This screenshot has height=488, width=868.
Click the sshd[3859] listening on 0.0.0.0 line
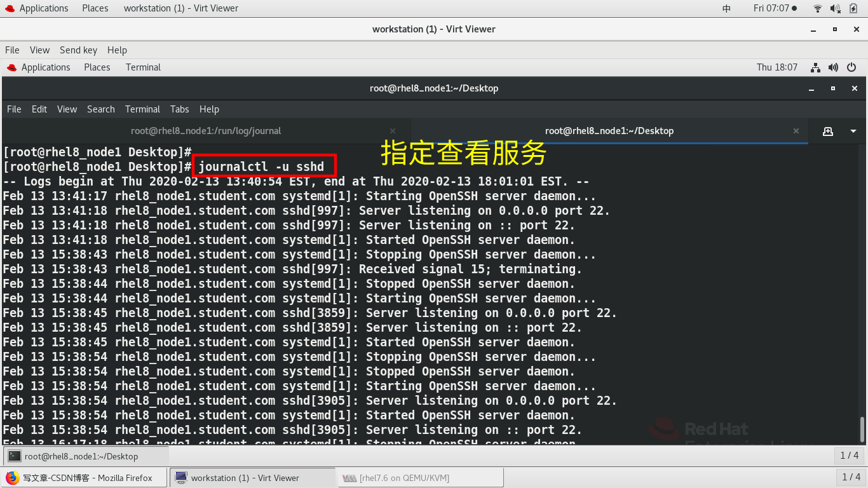point(309,313)
